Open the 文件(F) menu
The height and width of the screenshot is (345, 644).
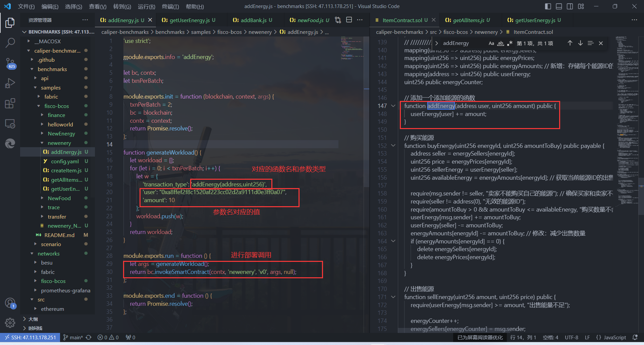[x=26, y=6]
